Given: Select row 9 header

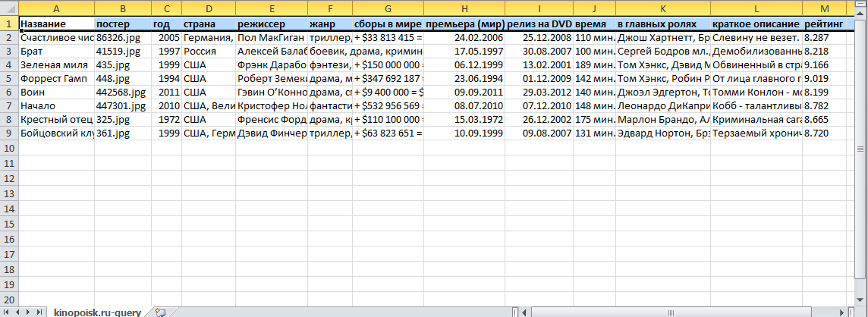Looking at the screenshot, I should click(x=9, y=133).
